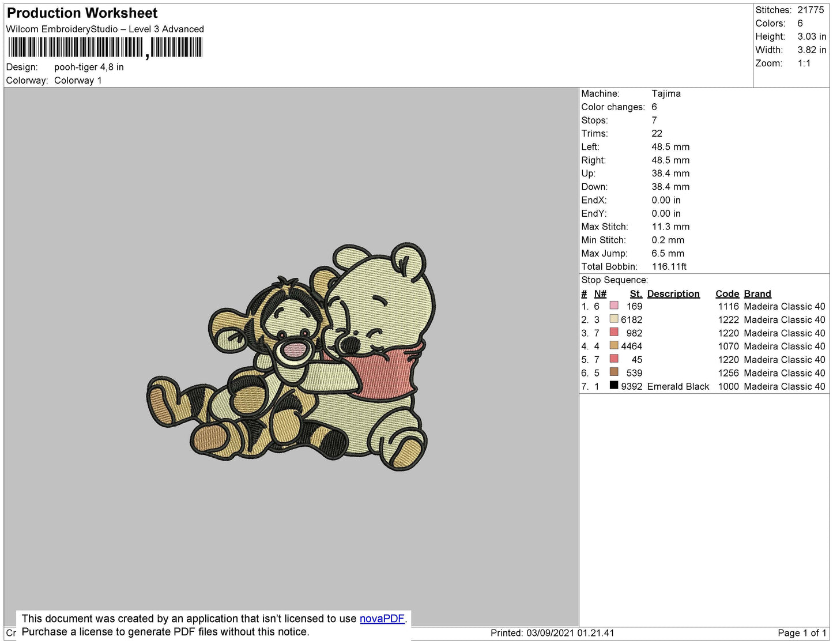Select machine value 'Tajima'
The height and width of the screenshot is (644, 833).
click(x=666, y=93)
